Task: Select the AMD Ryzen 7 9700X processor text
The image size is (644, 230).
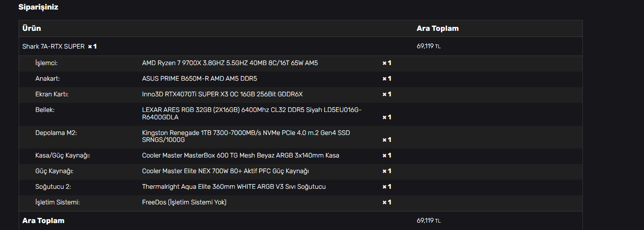Action: click(x=230, y=63)
